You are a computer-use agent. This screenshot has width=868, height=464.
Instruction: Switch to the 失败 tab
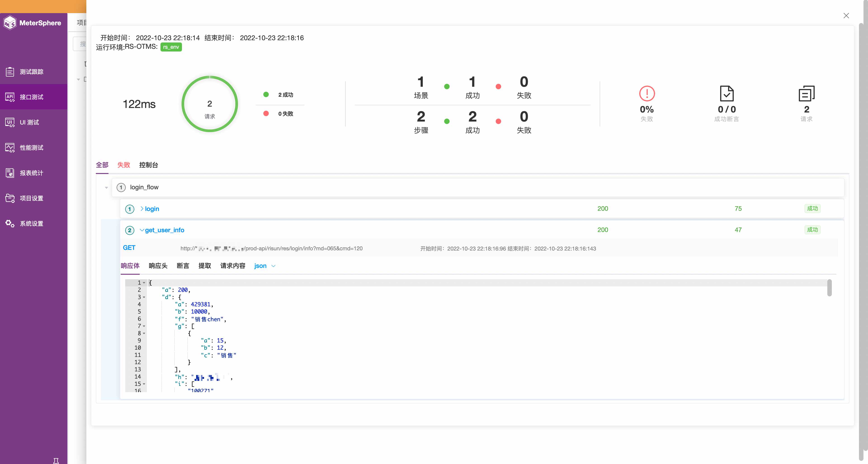coord(123,165)
